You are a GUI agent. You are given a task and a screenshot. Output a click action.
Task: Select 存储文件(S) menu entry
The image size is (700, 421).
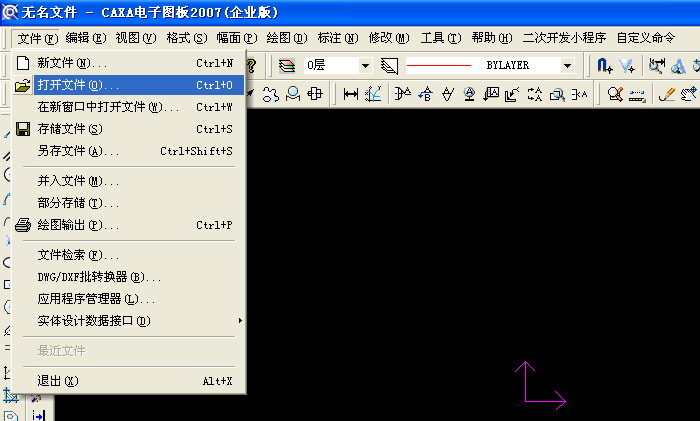(129, 129)
